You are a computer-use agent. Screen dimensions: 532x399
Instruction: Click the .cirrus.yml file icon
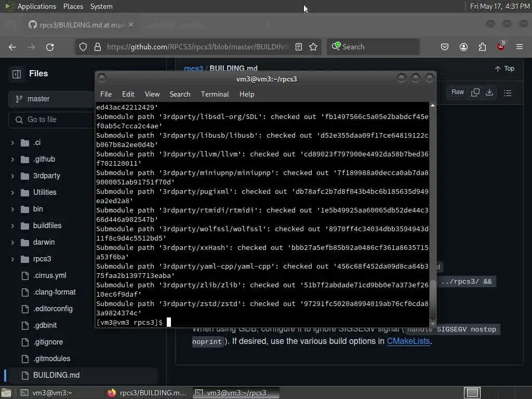tap(25, 275)
